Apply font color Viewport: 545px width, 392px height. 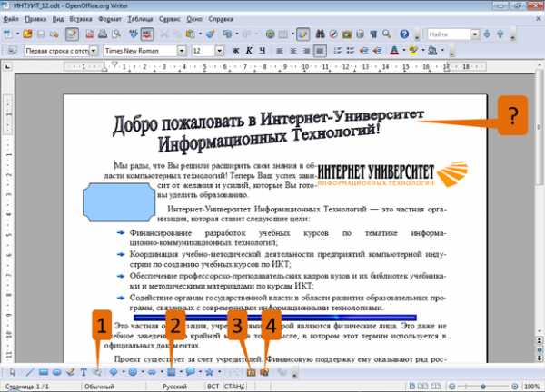(x=394, y=51)
